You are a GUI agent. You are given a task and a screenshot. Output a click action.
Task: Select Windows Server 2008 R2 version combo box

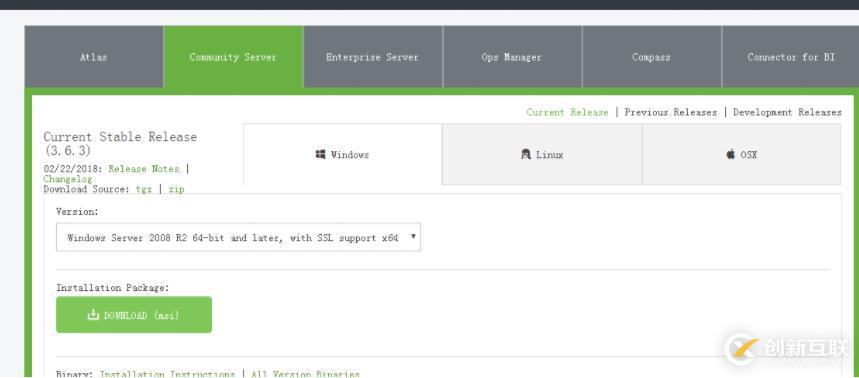click(238, 237)
